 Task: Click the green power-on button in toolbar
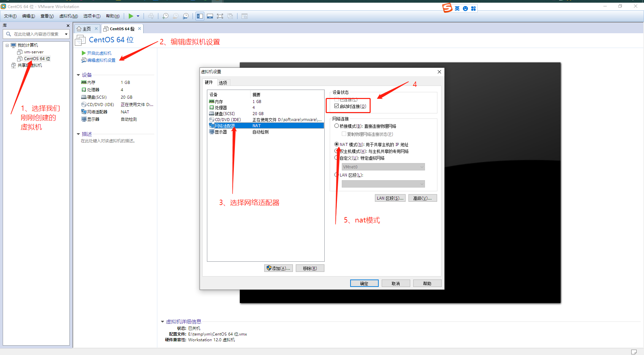131,16
